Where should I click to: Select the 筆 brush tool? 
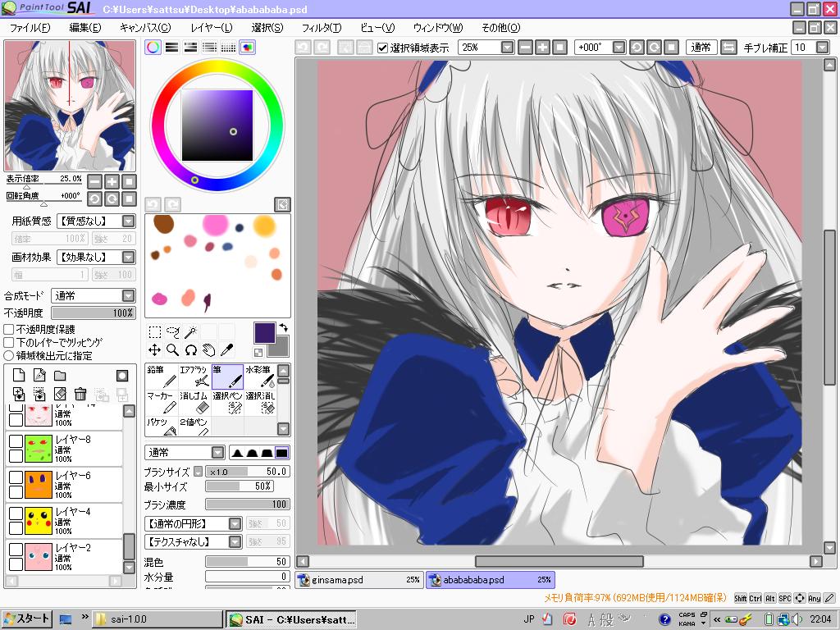[x=228, y=376]
